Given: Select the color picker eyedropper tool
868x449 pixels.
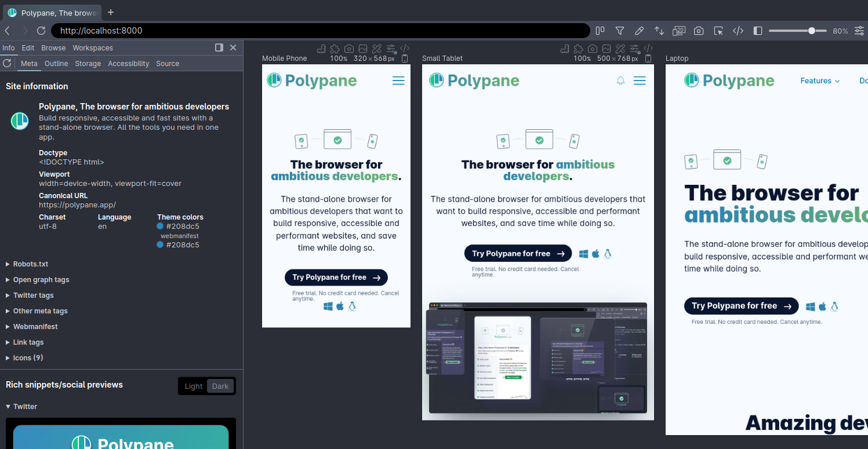Looking at the screenshot, I should (640, 31).
